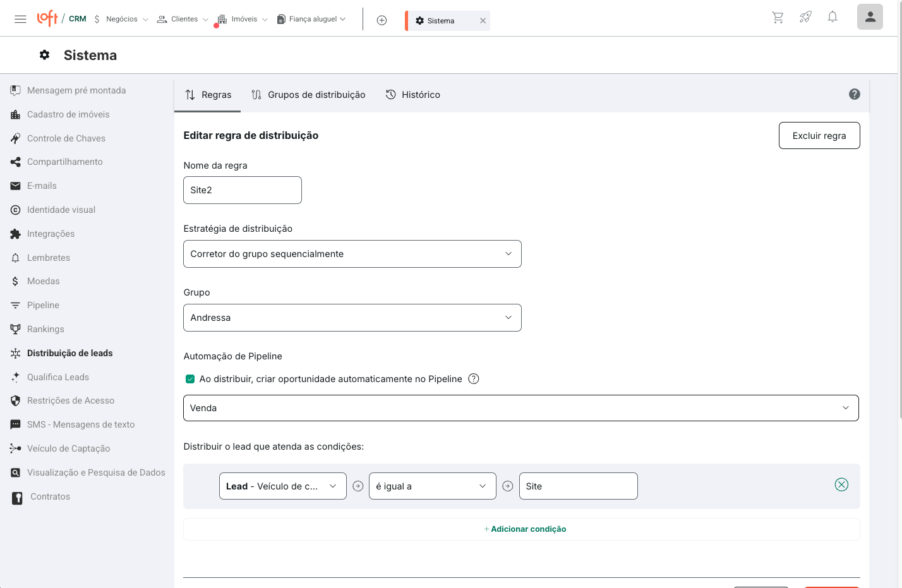Image resolution: width=902 pixels, height=588 pixels.
Task: Click Adicionar condição link
Action: tap(525, 529)
